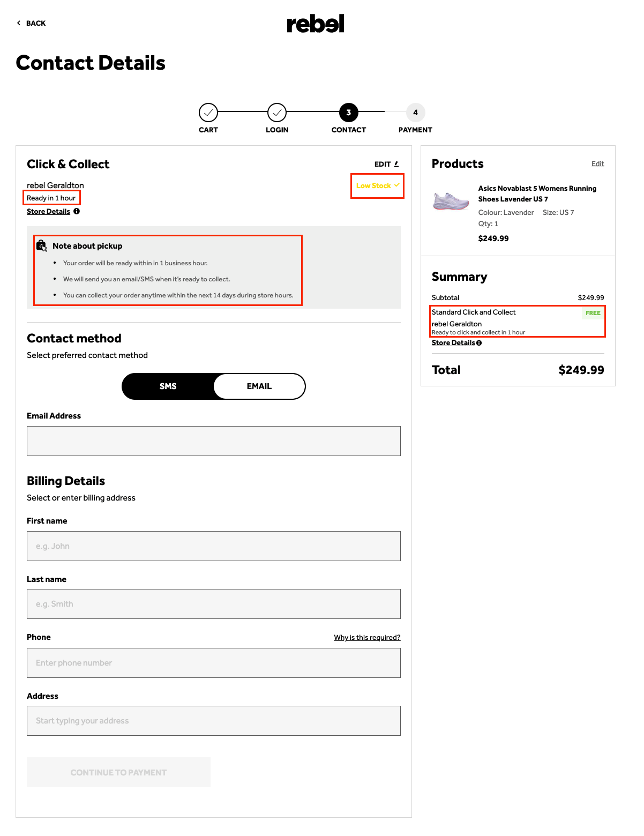The height and width of the screenshot is (836, 644).
Task: Click the edit pencil icon next to EDIT
Action: (x=396, y=163)
